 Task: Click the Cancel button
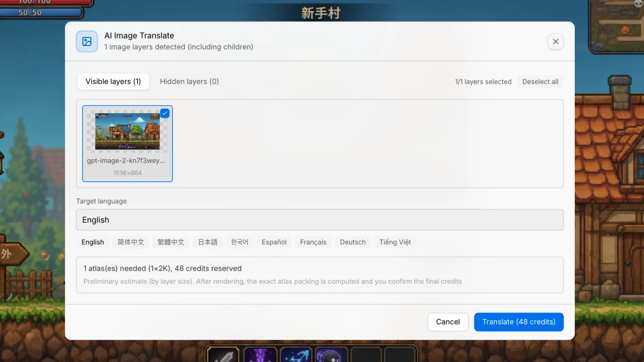click(x=448, y=322)
